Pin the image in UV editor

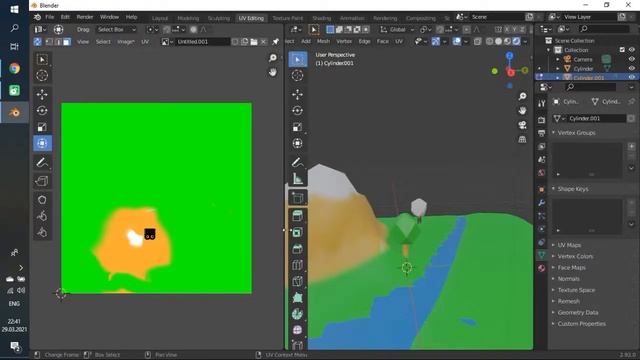276,42
